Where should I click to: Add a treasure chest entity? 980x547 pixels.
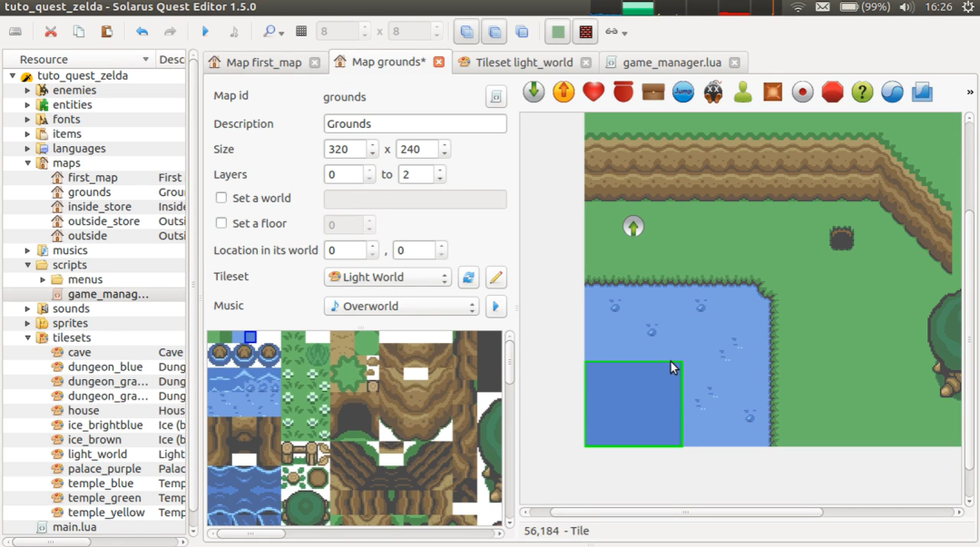(653, 92)
